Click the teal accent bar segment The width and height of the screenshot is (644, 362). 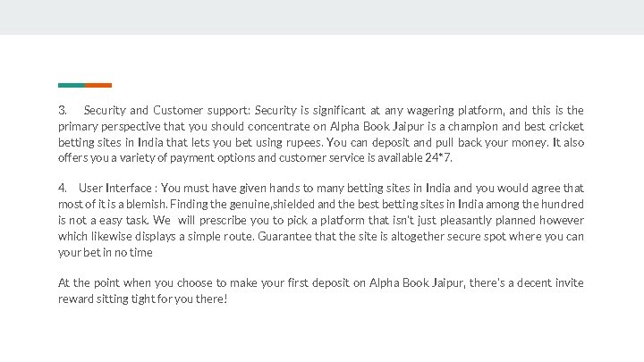coord(72,85)
